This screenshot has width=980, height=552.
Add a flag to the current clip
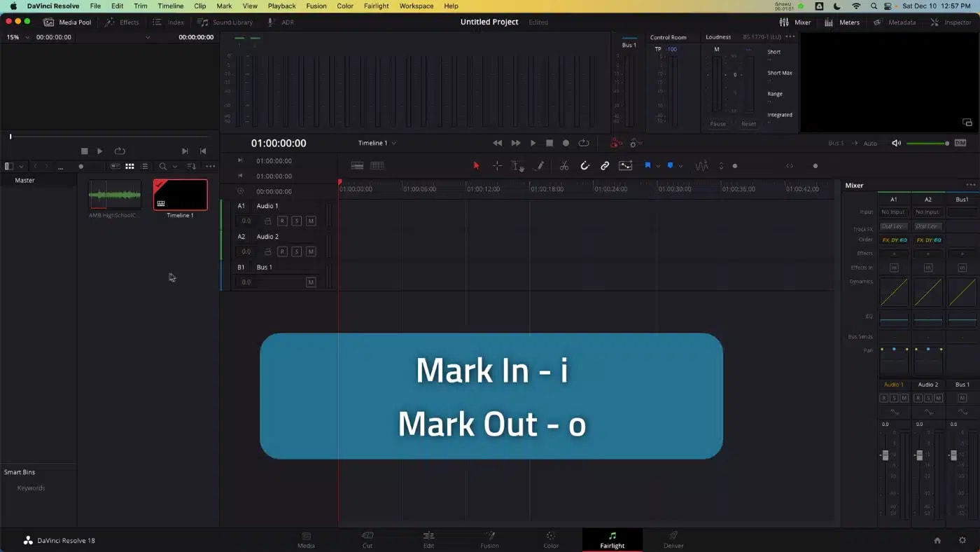[648, 165]
